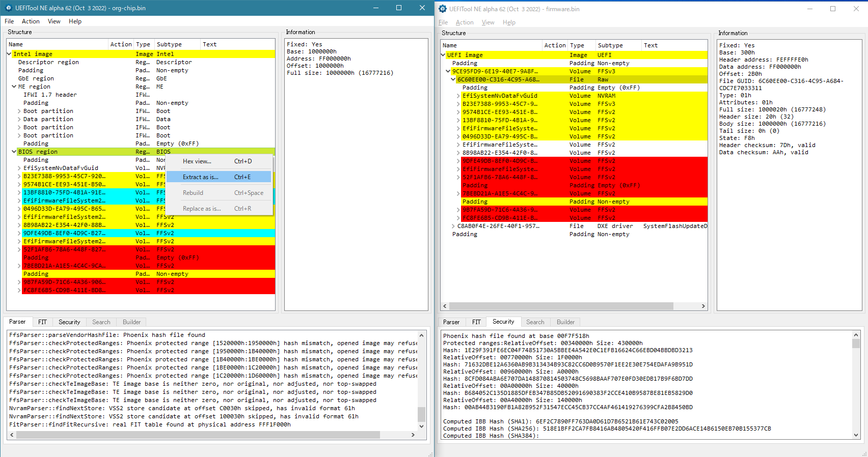
Task: Open the Builder tab in firmware.bin window
Action: 566,322
